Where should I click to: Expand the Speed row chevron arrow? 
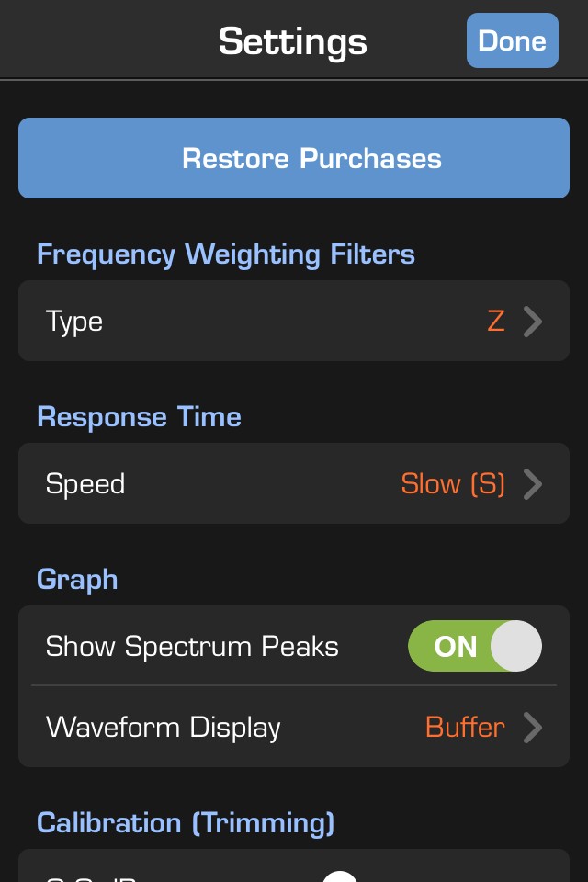tap(533, 484)
